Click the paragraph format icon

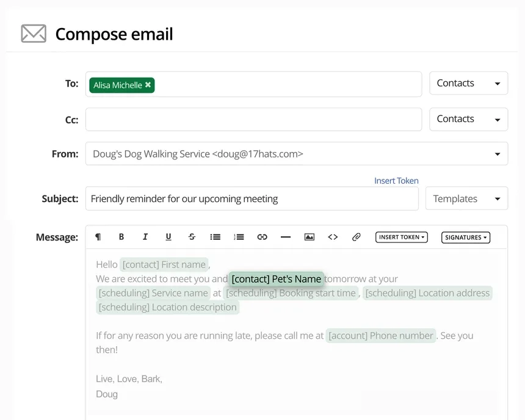tap(98, 237)
